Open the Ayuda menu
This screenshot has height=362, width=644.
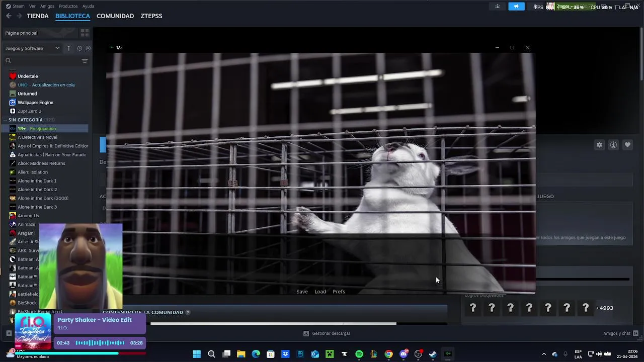88,6
